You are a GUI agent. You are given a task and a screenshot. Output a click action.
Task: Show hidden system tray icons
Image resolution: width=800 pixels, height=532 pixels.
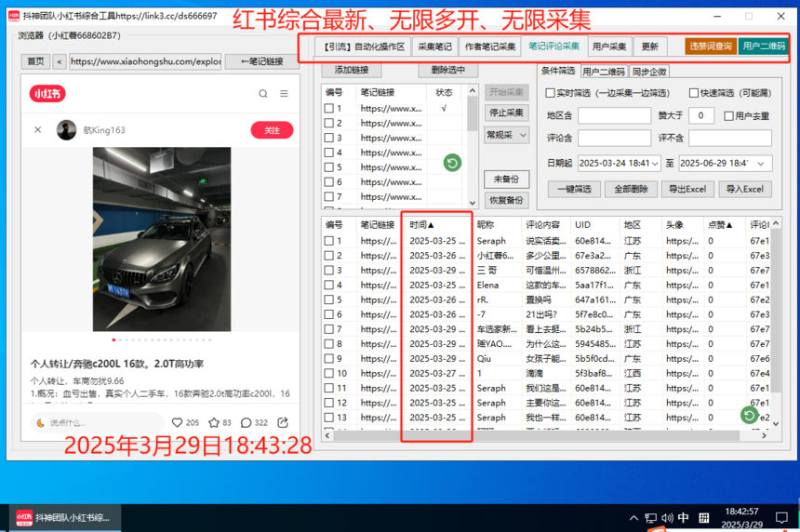point(633,518)
